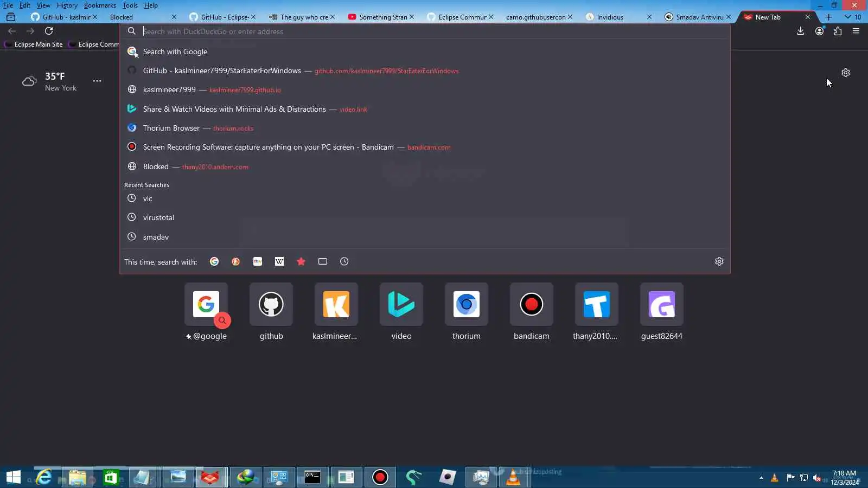This screenshot has width=868, height=488.
Task: Reload the current page
Action: click(x=49, y=31)
